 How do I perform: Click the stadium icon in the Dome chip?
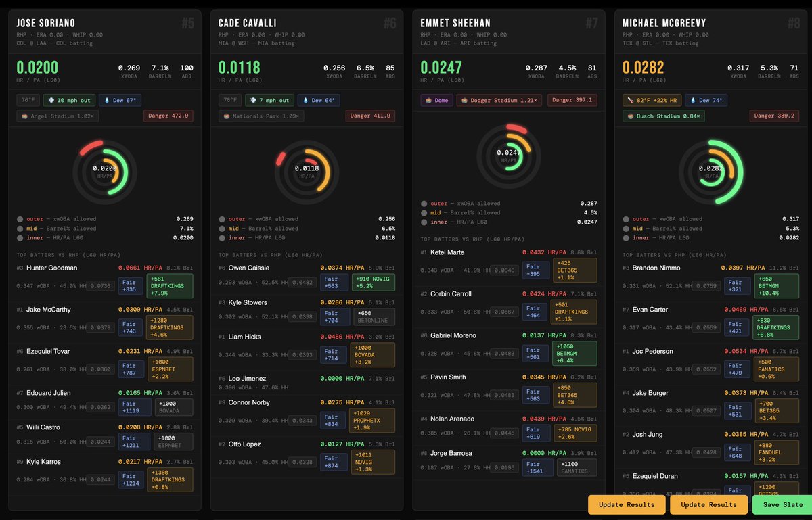click(x=428, y=100)
